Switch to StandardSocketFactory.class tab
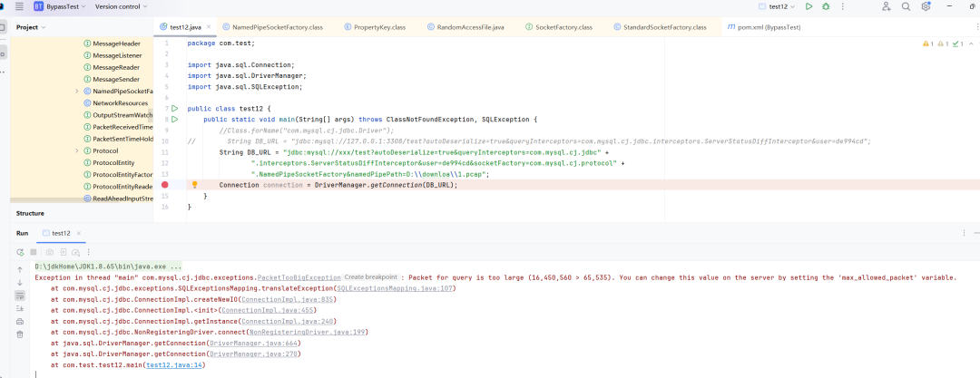Image resolution: width=980 pixels, height=378 pixels. pyautogui.click(x=660, y=27)
